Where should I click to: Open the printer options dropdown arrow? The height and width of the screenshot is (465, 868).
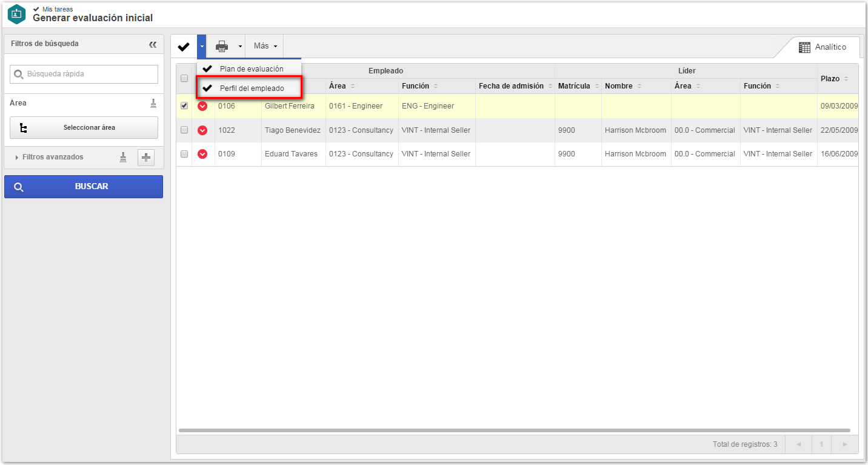(x=240, y=47)
